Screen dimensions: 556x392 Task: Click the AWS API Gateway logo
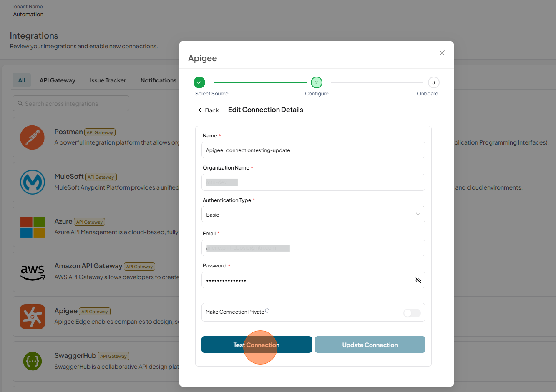point(33,272)
